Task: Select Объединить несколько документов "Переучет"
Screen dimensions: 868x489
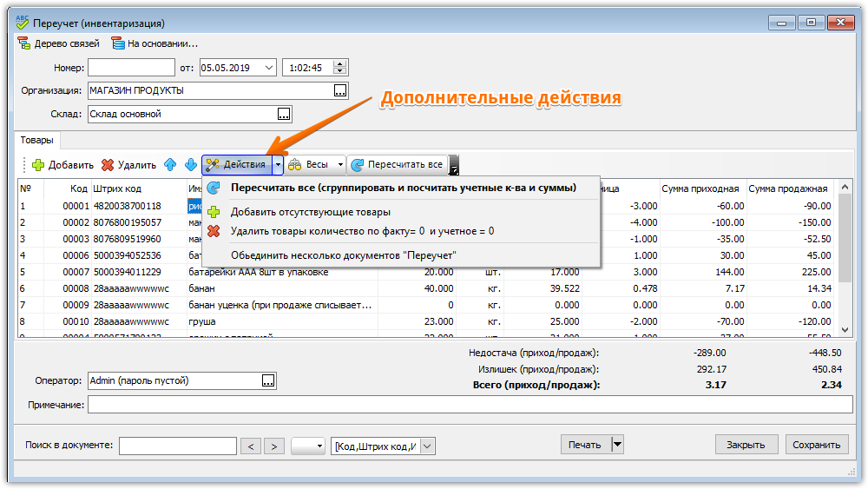Action: pyautogui.click(x=344, y=255)
